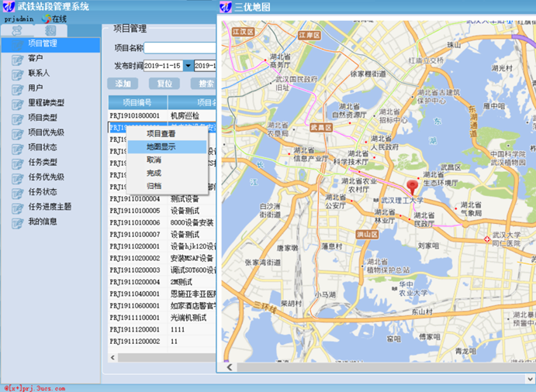Click the icon beside 任务类型
The width and height of the screenshot is (536, 392).
[x=17, y=163]
